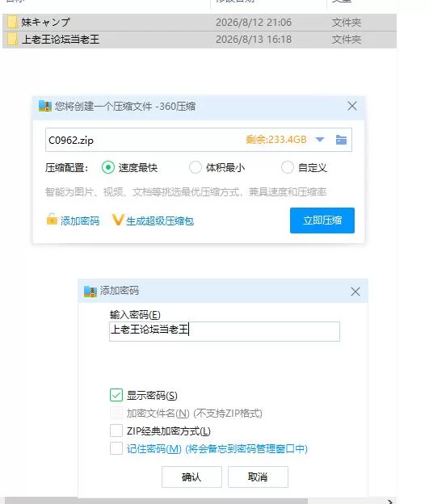Screen dimensions: 429x504
Task: Click the 取消 button
Action: (x=258, y=477)
